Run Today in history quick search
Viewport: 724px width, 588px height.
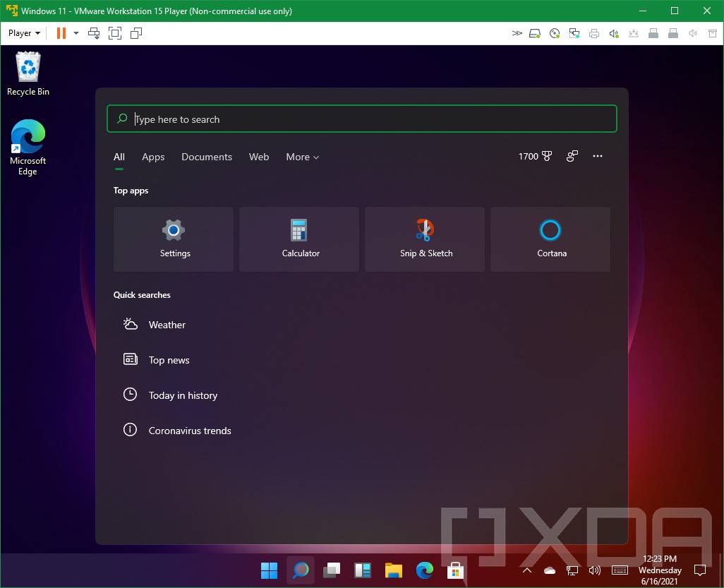[170, 395]
